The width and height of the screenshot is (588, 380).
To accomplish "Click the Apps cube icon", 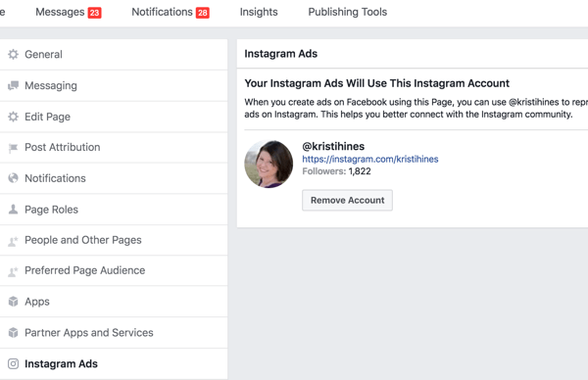I will (x=13, y=302).
